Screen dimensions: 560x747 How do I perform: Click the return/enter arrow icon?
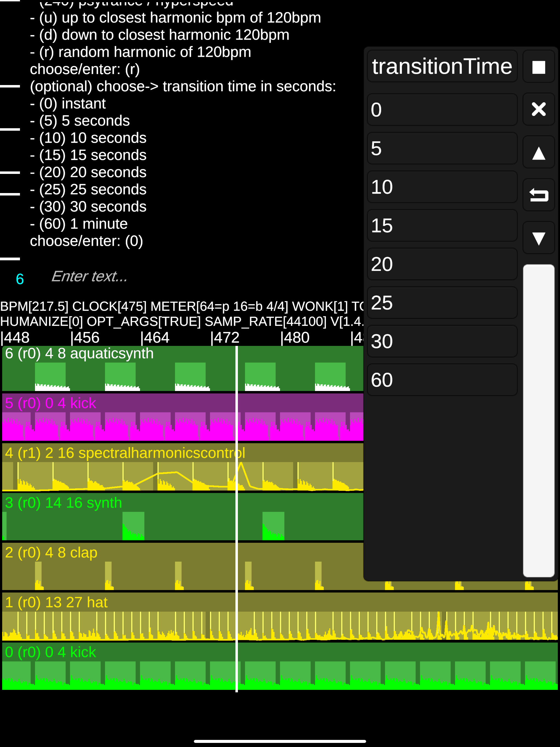pyautogui.click(x=538, y=195)
